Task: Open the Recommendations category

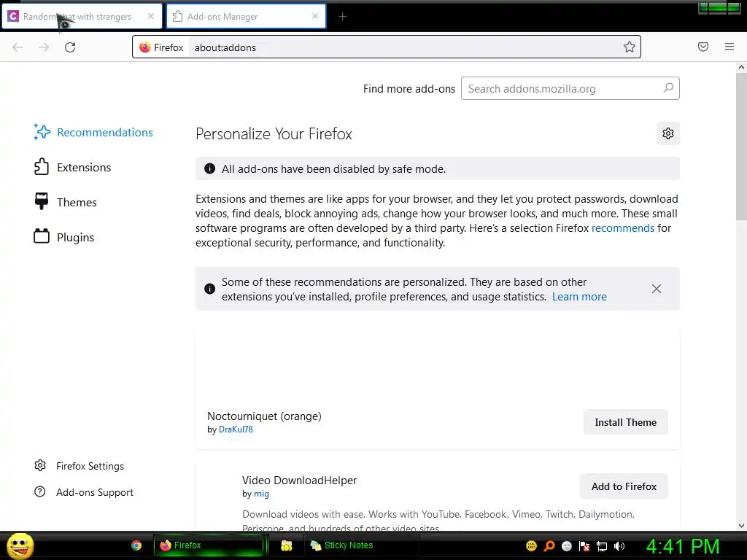Action: (93, 133)
